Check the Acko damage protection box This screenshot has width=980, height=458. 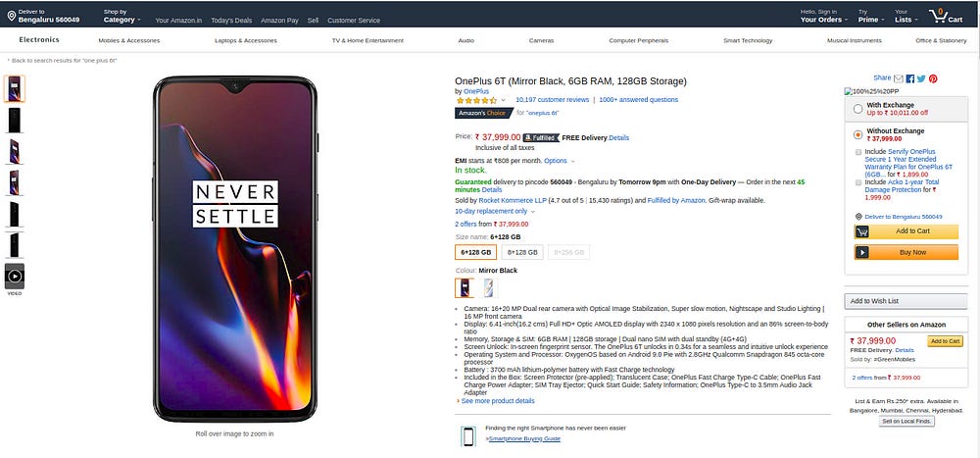(858, 182)
